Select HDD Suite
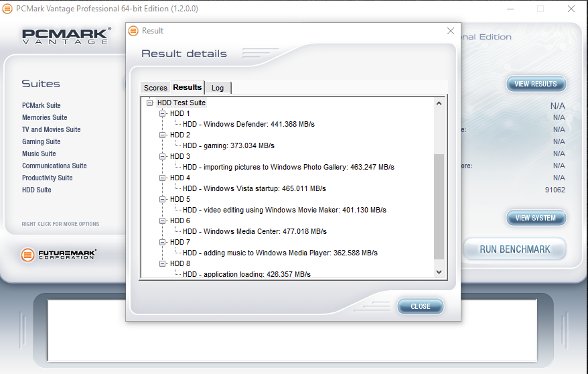 coord(37,190)
